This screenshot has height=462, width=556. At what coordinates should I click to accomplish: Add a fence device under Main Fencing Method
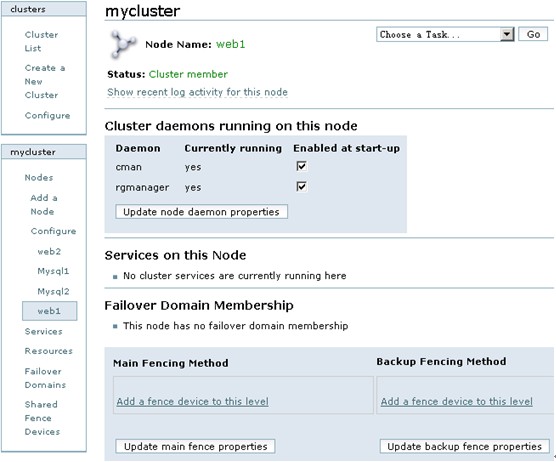[192, 401]
